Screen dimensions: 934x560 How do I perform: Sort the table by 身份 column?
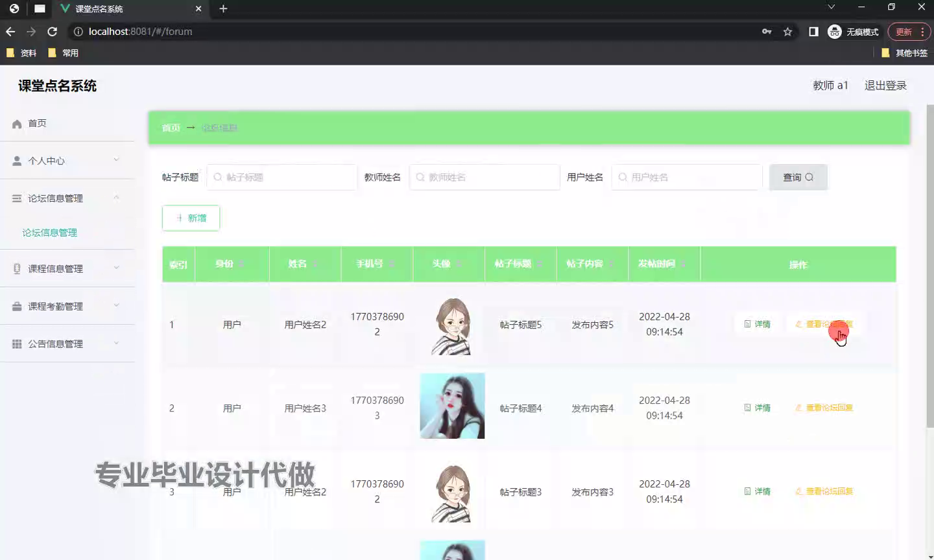coord(241,264)
